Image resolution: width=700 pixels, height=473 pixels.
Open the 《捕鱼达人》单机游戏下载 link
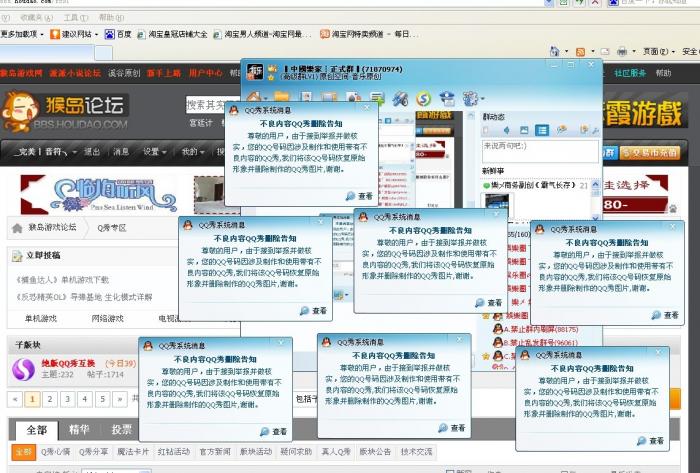point(62,280)
